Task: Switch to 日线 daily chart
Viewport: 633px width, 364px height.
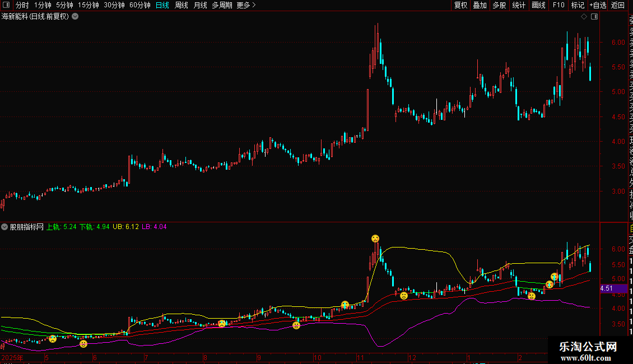Action: coord(162,5)
